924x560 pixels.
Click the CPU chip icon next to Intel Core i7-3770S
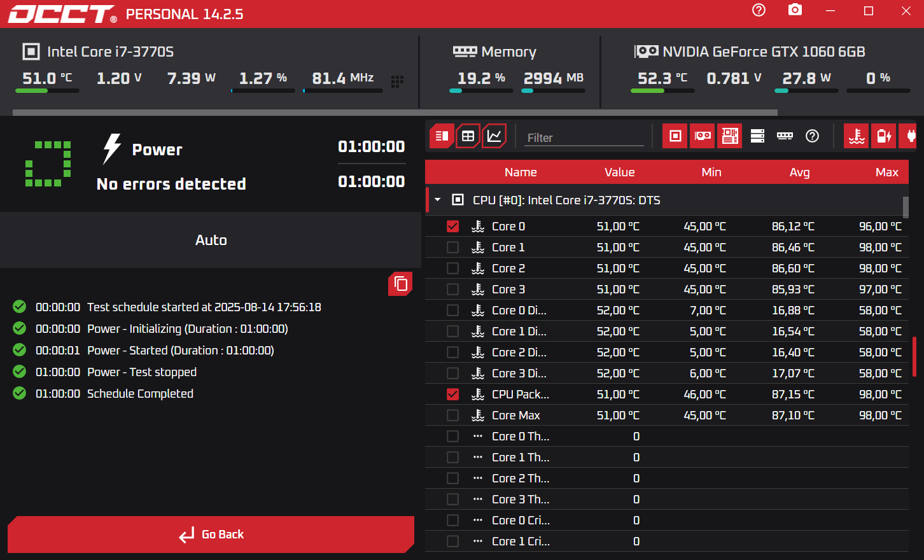[x=31, y=52]
